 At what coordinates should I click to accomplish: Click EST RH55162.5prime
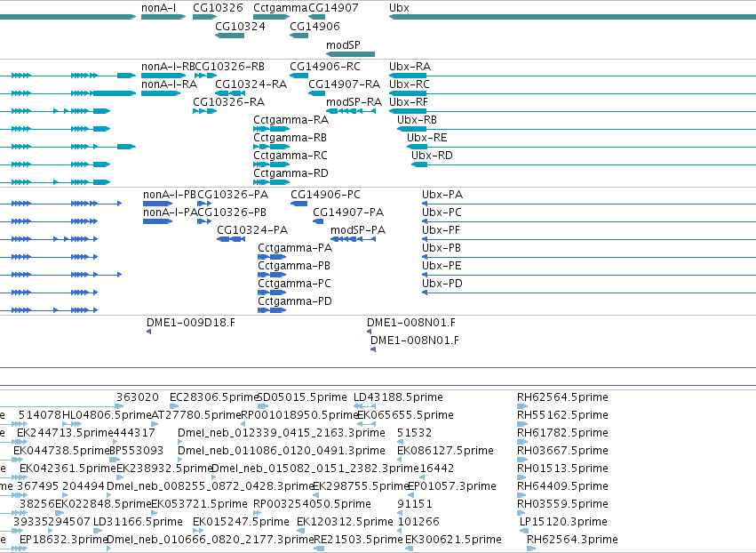562,415
